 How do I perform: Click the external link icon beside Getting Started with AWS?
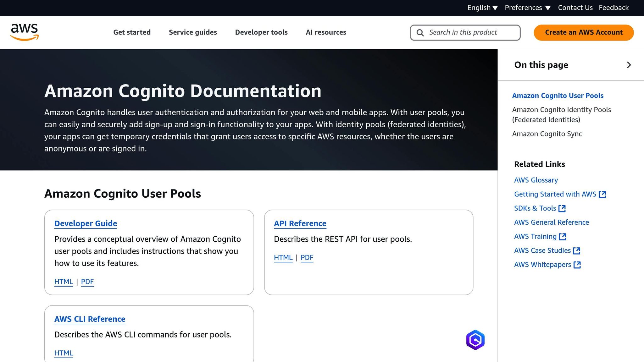tap(602, 195)
